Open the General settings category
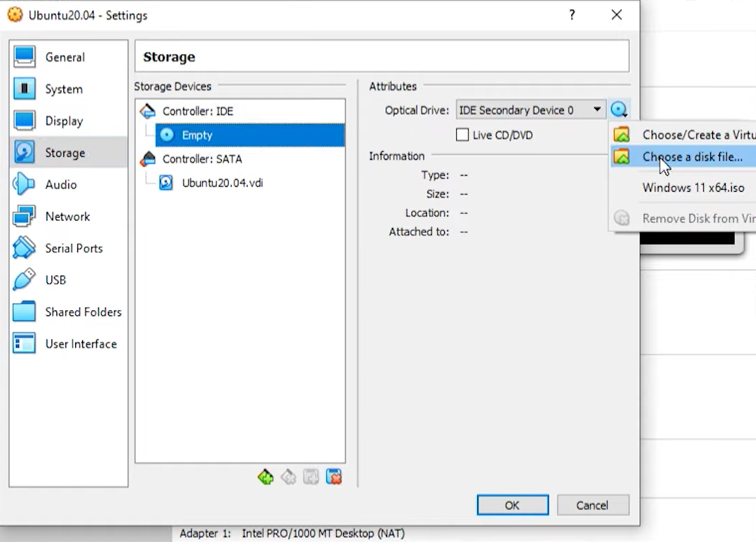Viewport: 756px width, 542px height. (68, 57)
